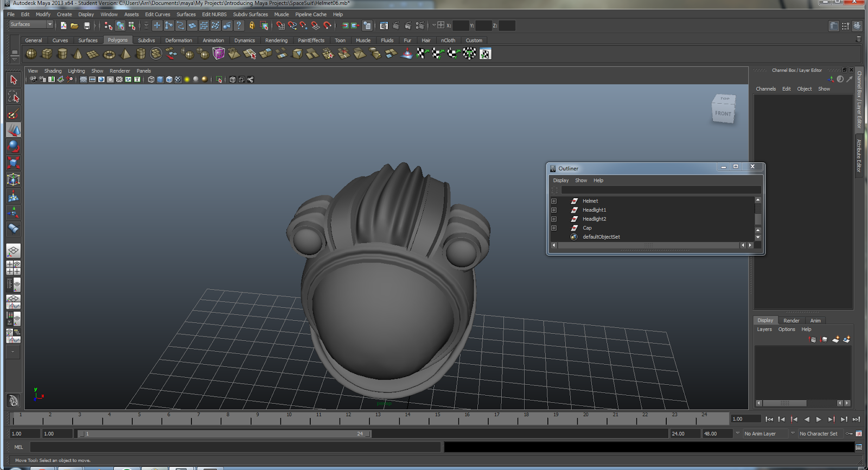Click MEL command line label

pyautogui.click(x=18, y=447)
